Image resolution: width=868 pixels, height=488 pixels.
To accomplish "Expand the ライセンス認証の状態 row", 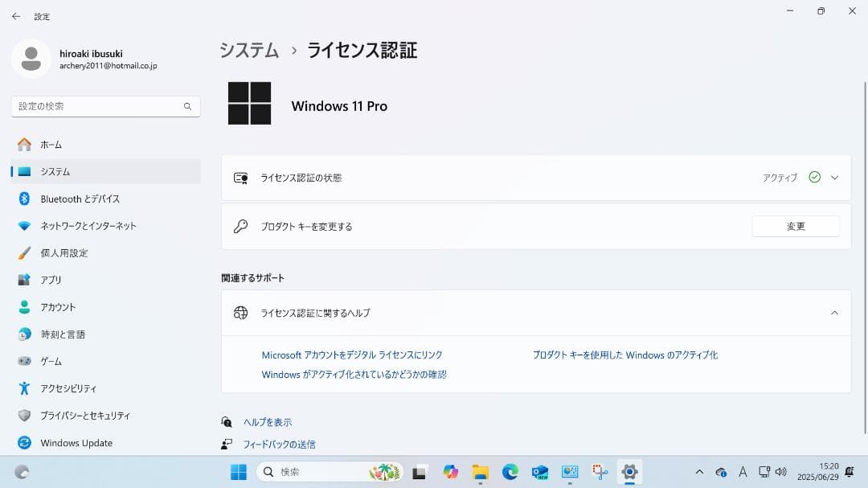I will [834, 177].
